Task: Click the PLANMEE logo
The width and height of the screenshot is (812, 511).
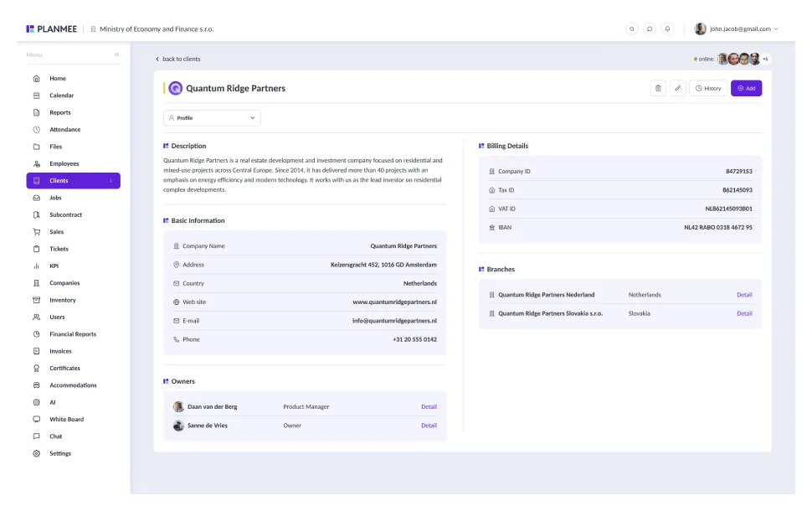Action: tap(51, 29)
